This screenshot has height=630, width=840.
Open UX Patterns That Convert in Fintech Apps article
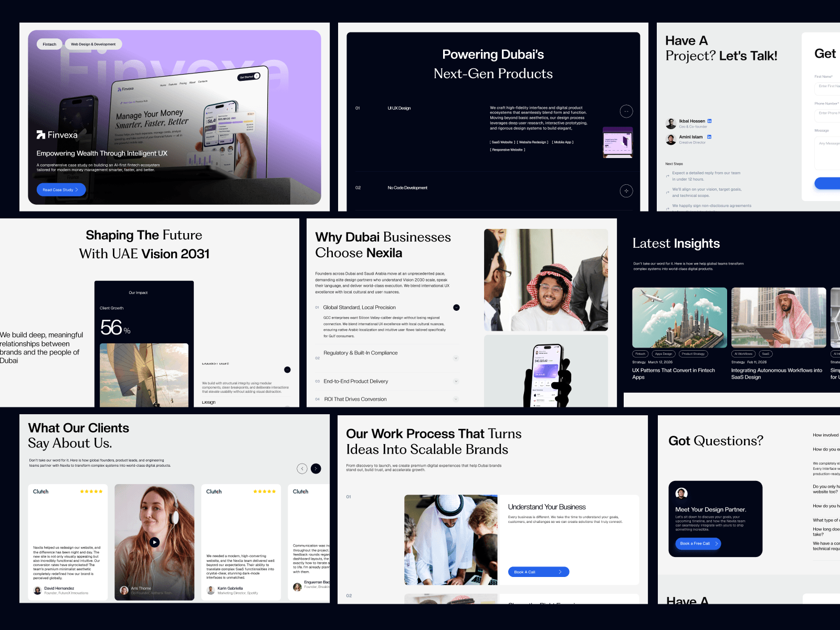click(674, 374)
